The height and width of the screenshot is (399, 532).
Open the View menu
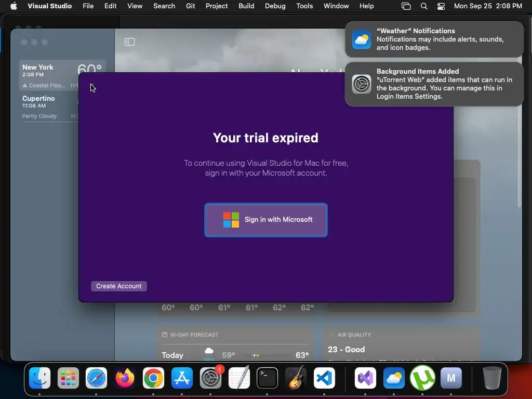135,6
